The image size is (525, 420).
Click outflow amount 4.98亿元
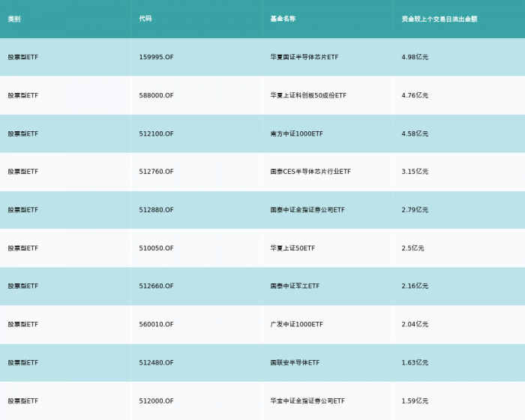pos(415,57)
